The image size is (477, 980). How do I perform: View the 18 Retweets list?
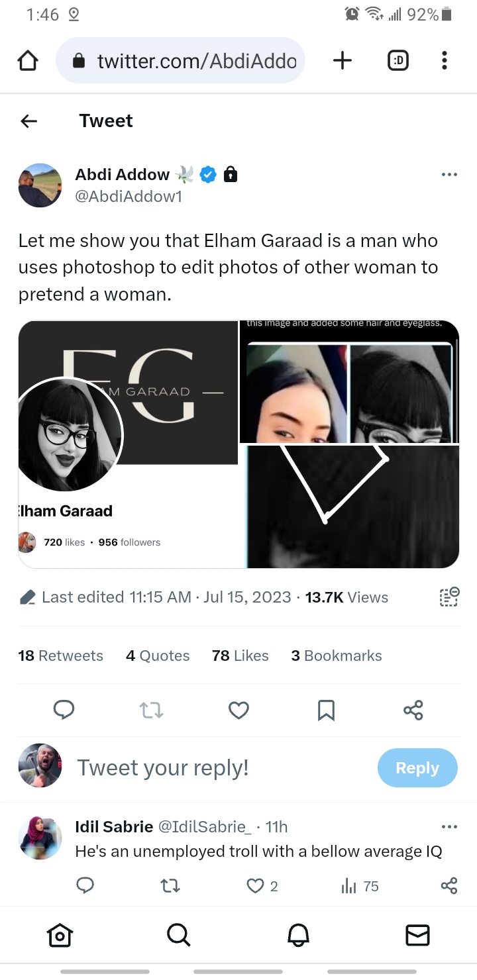point(61,656)
